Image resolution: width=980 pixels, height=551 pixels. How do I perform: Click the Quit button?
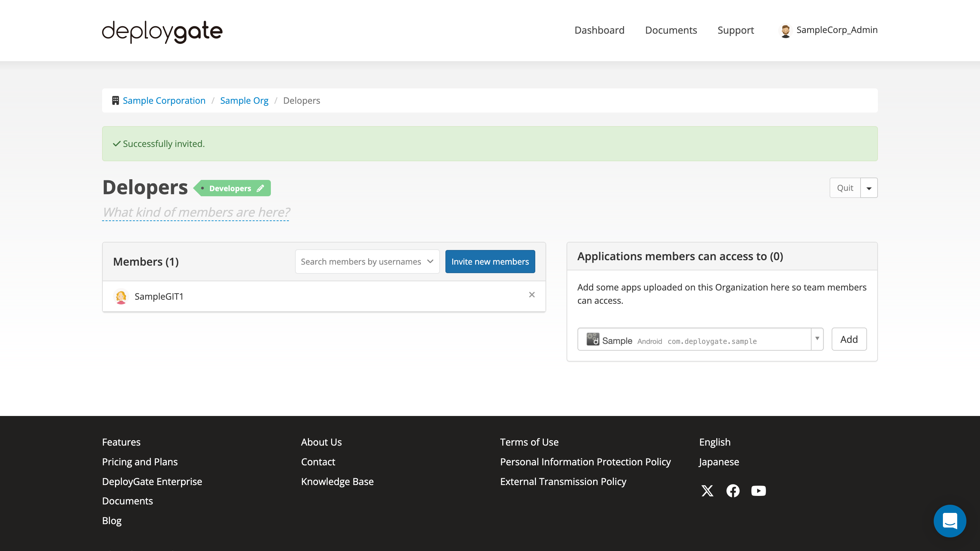coord(845,188)
